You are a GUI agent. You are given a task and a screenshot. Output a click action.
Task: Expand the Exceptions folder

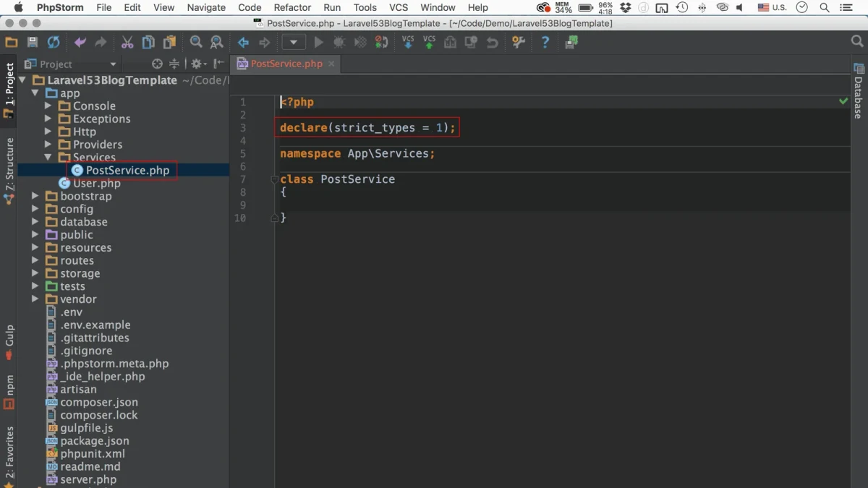(x=48, y=119)
